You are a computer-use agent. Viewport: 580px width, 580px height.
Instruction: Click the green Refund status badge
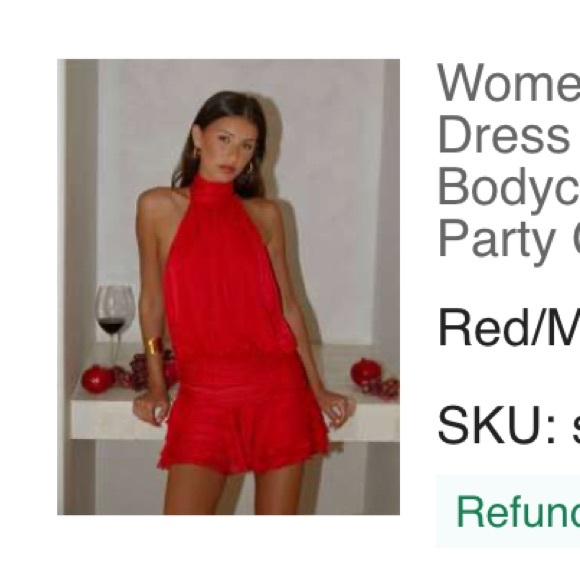[508, 512]
